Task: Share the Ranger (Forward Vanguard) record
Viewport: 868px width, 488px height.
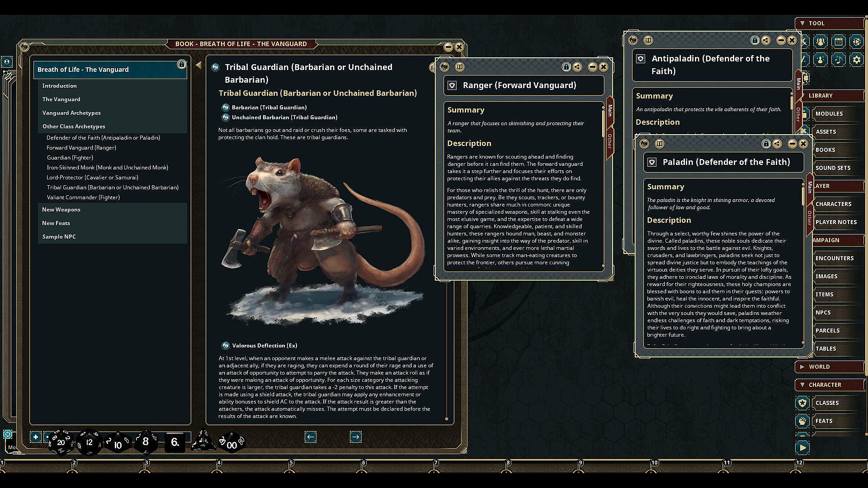Action: tap(577, 67)
